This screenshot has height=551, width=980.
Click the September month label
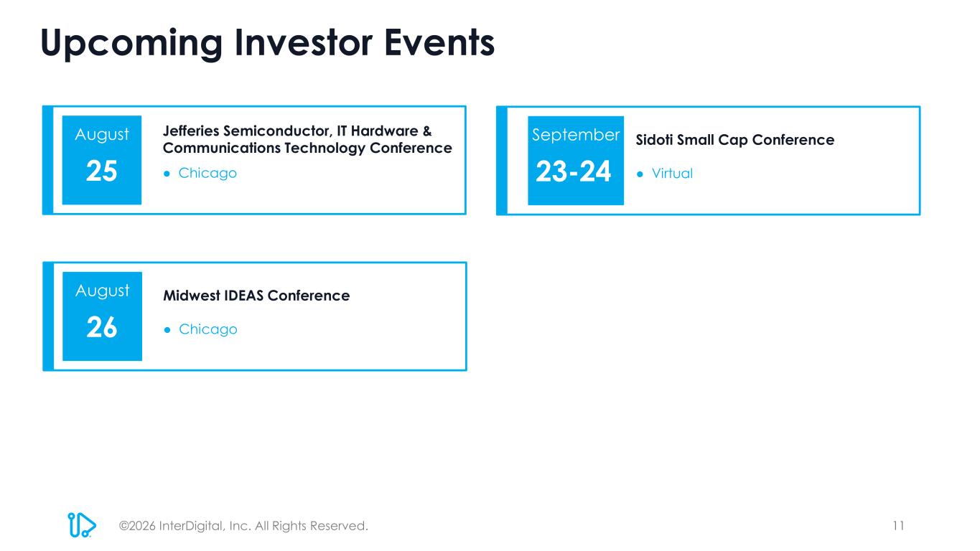click(x=576, y=135)
